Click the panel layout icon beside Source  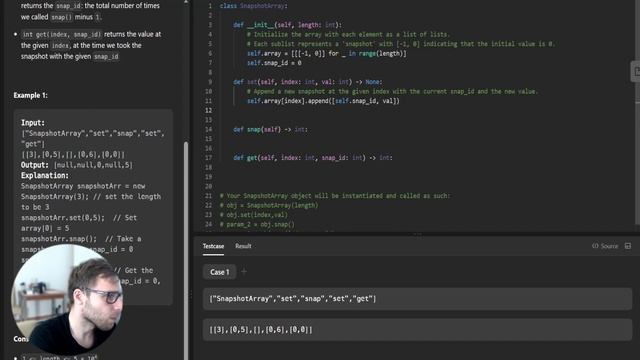tap(628, 246)
